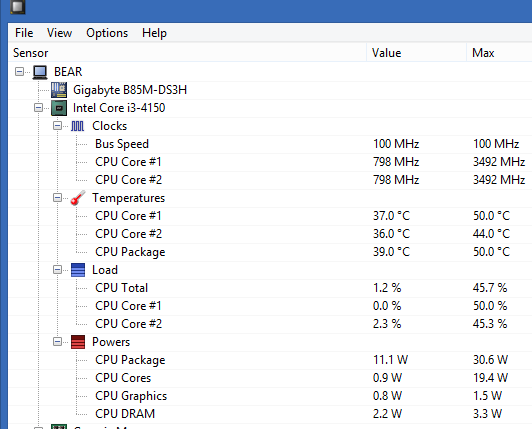Screen dimensions: 532x429
Task: Open the Help menu
Action: pyautogui.click(x=154, y=33)
